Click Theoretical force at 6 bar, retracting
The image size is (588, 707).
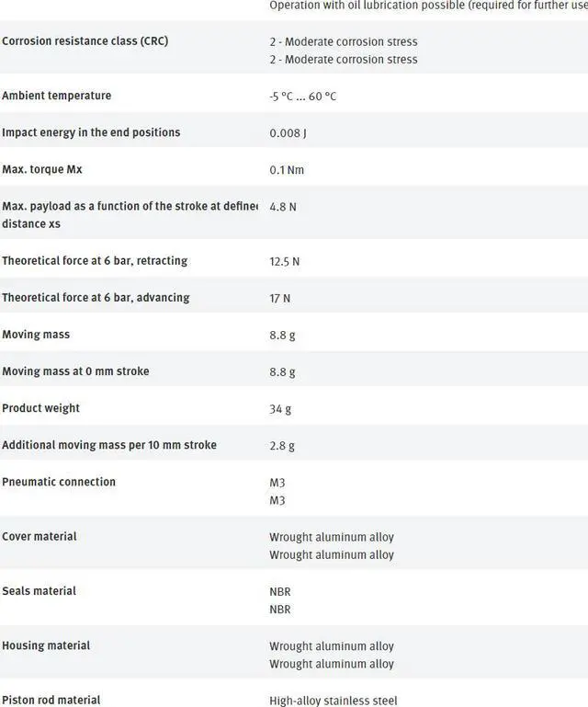click(x=95, y=261)
